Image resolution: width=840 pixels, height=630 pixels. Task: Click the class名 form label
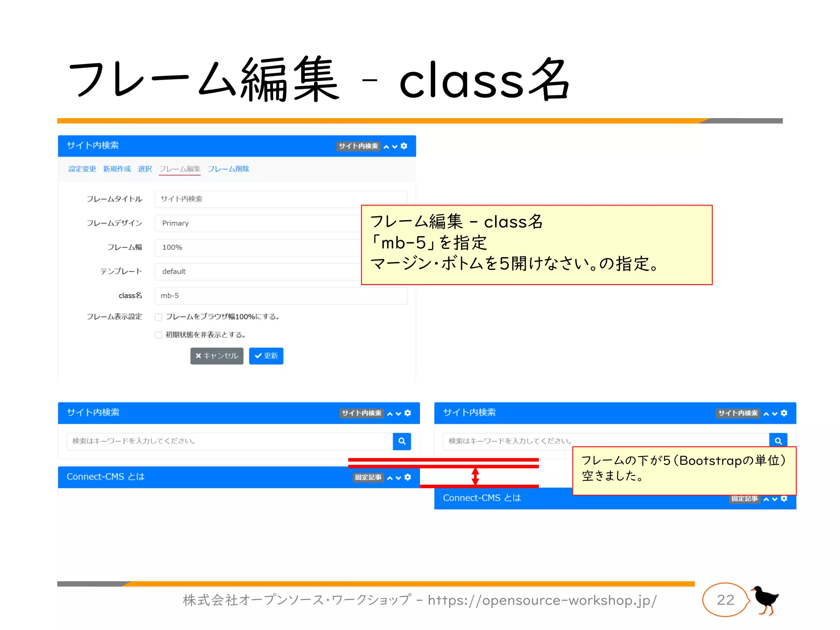(130, 296)
